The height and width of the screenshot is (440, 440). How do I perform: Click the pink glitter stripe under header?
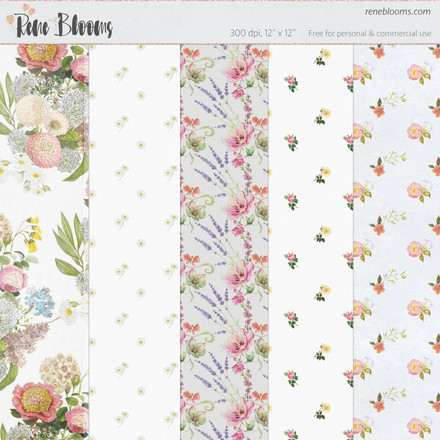220,43
